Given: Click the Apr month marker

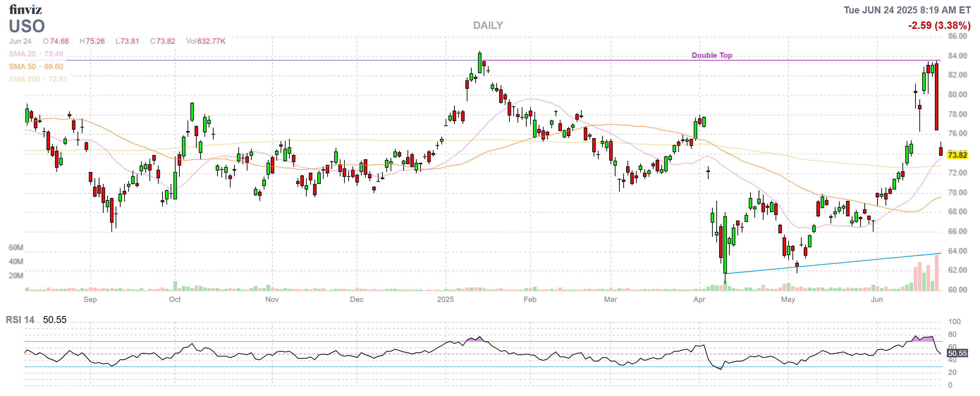Looking at the screenshot, I should [x=699, y=299].
